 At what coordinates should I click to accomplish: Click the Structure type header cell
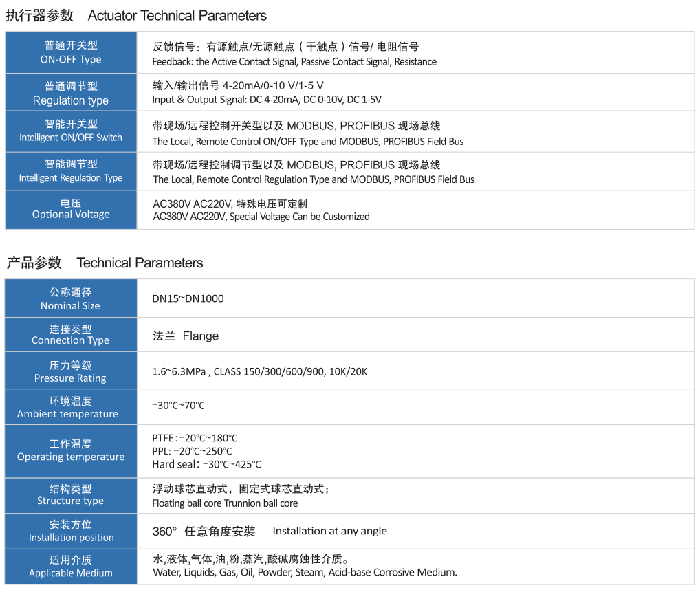pyautogui.click(x=71, y=494)
